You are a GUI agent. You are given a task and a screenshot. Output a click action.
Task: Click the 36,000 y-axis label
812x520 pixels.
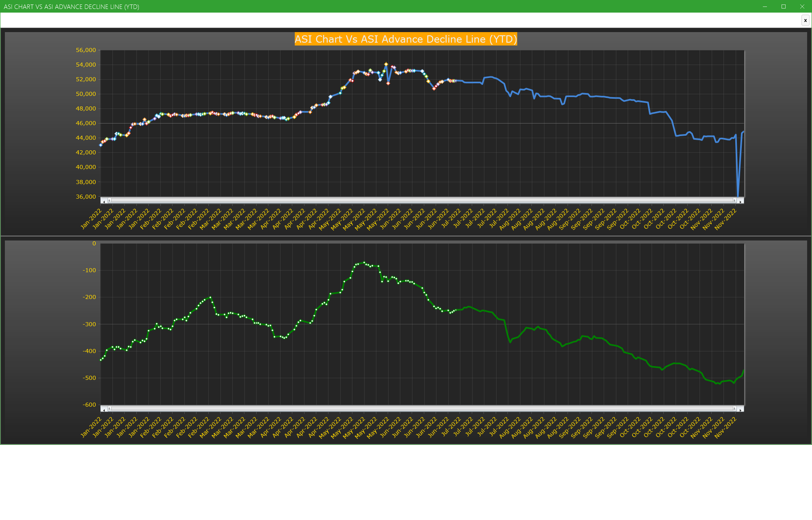coord(86,197)
